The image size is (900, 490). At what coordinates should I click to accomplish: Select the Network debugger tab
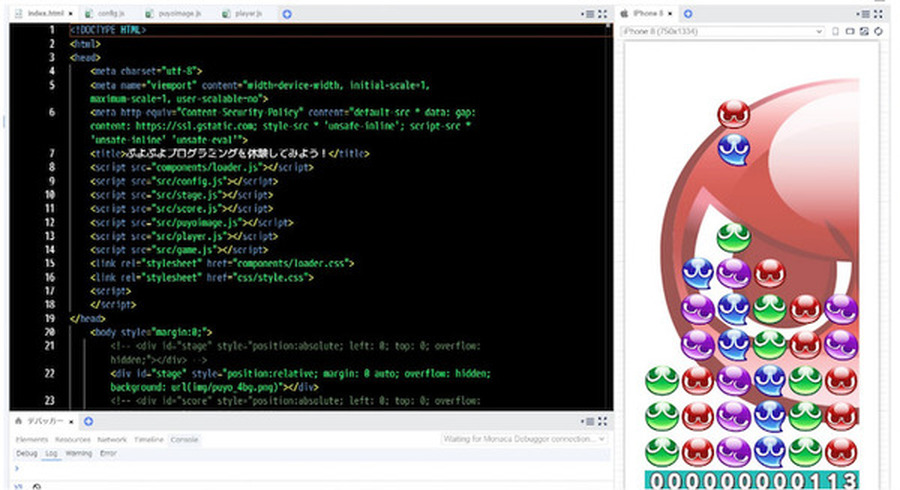[x=112, y=439]
